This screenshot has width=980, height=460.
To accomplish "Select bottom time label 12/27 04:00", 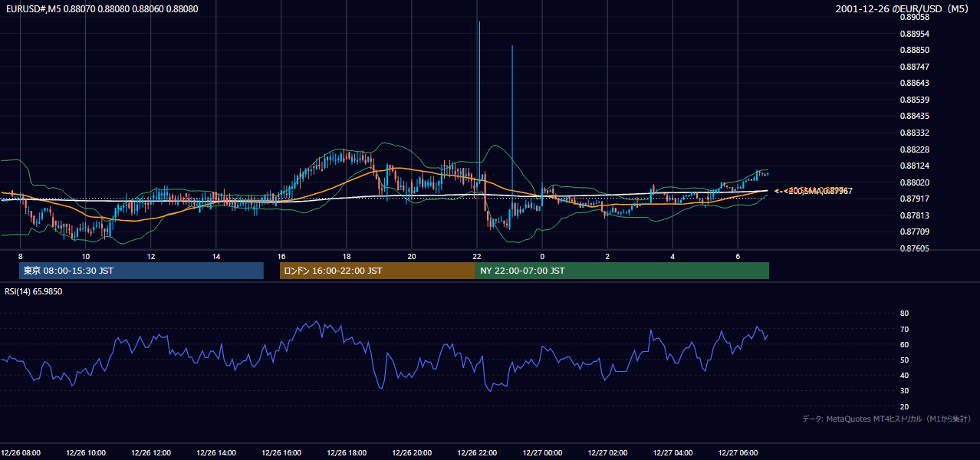I will pyautogui.click(x=673, y=453).
